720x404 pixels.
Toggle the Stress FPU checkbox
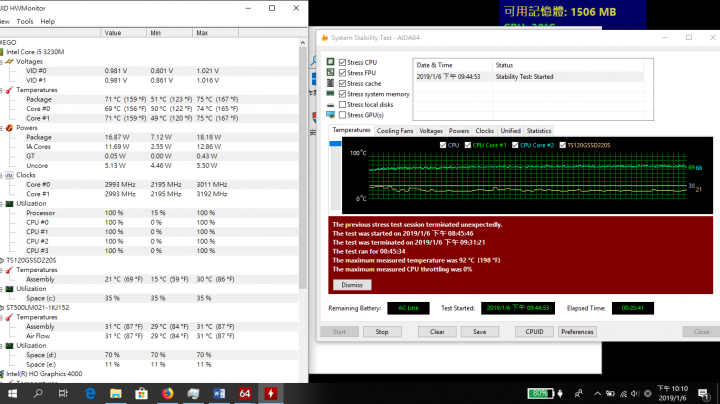pos(343,73)
